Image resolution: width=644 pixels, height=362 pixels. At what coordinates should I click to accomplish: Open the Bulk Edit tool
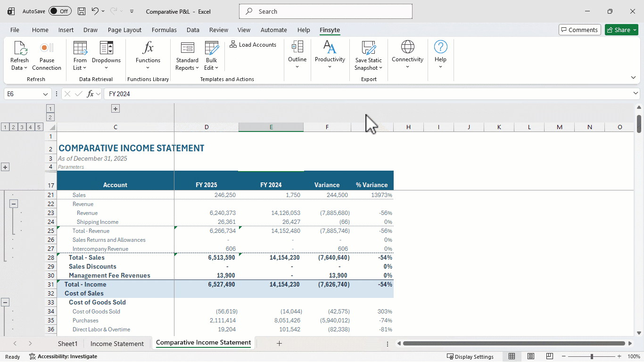tap(211, 56)
